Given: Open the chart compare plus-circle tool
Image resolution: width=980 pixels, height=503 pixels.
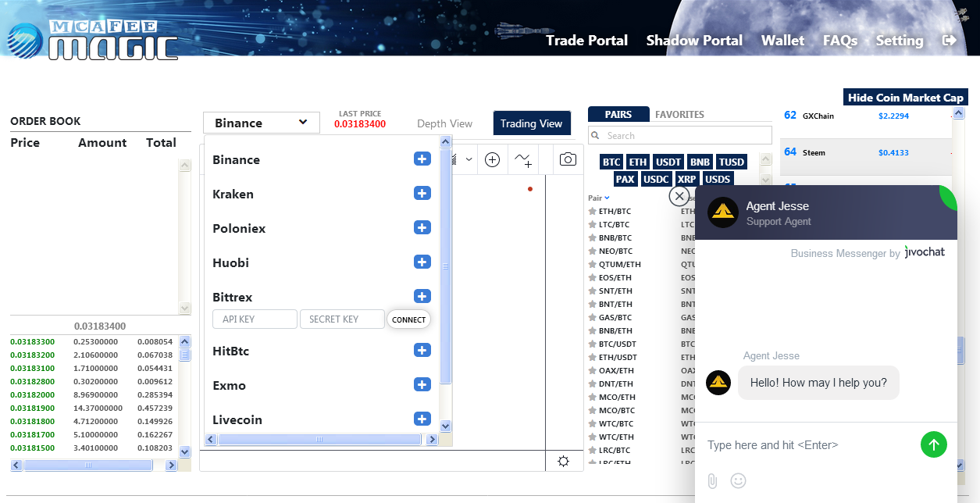Looking at the screenshot, I should coord(492,159).
